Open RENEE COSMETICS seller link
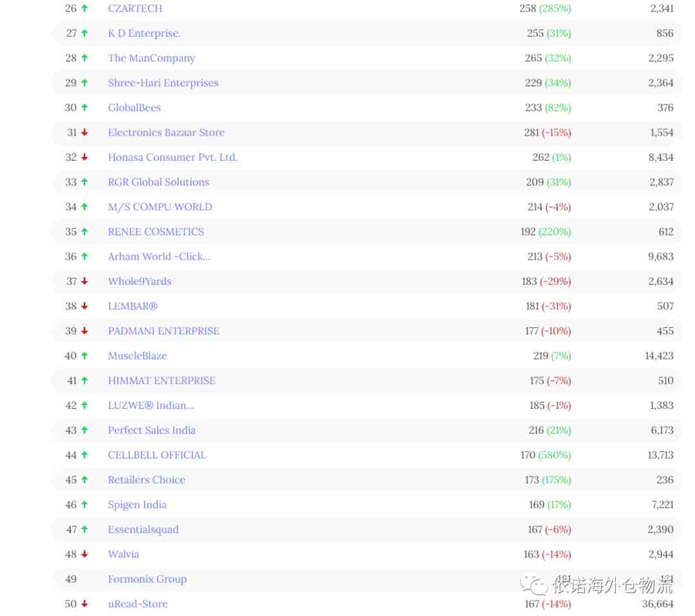The height and width of the screenshot is (616, 695). tap(156, 231)
